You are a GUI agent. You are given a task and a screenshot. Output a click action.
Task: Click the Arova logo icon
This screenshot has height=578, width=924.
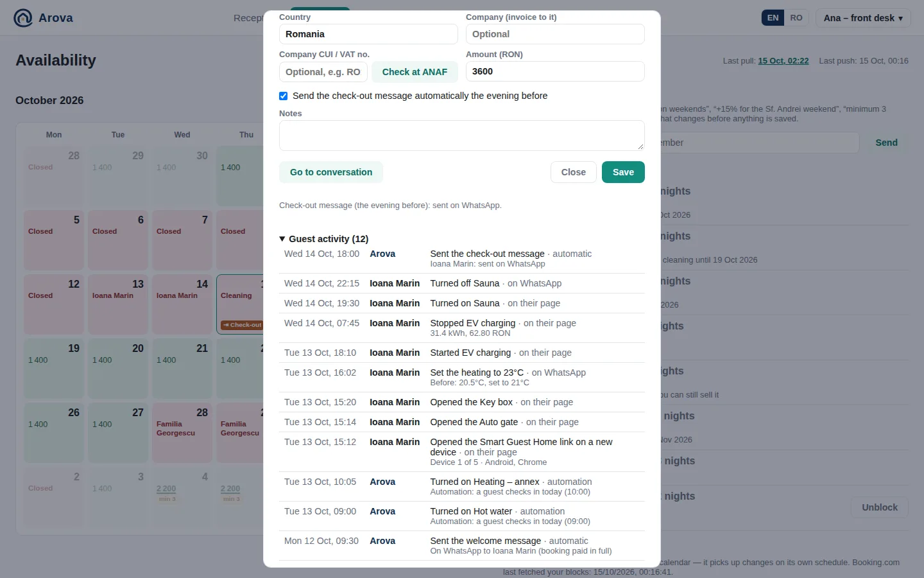pos(23,18)
